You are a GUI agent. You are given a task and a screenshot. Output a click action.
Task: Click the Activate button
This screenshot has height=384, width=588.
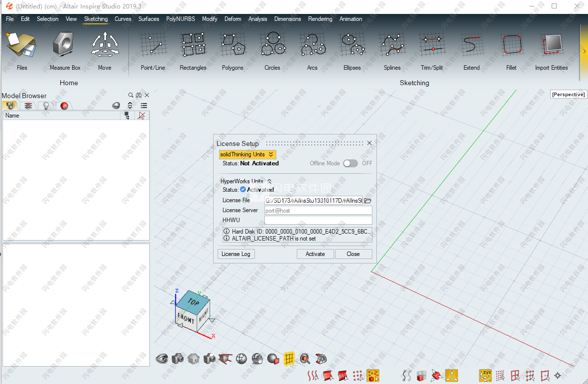click(x=315, y=254)
